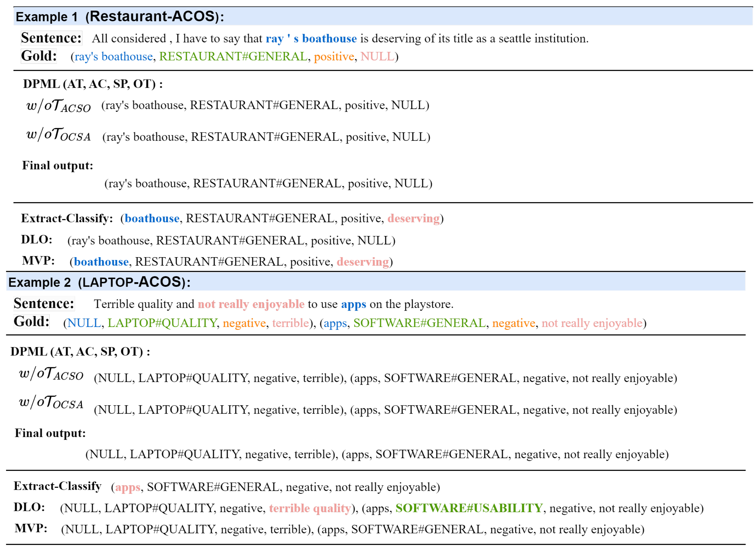
Task: Click pink 'deserving' in Example 1 MVP row
Action: tap(363, 262)
